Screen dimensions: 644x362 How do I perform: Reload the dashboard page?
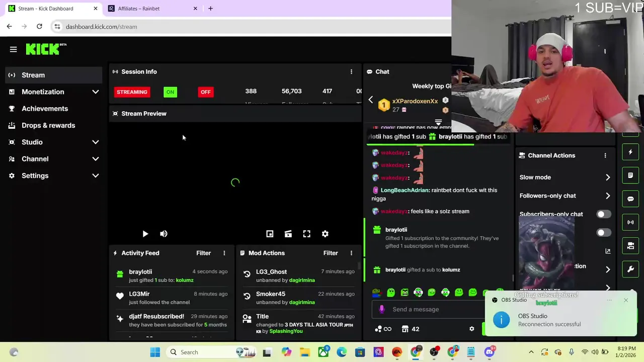(39, 26)
